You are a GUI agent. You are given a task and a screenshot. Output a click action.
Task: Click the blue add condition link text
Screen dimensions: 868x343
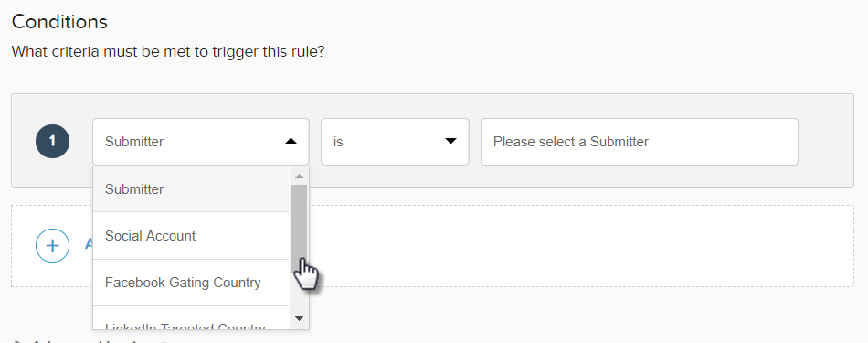point(89,244)
